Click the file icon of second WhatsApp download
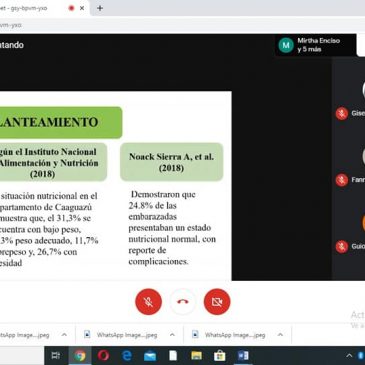365x365 pixels. 87,334
